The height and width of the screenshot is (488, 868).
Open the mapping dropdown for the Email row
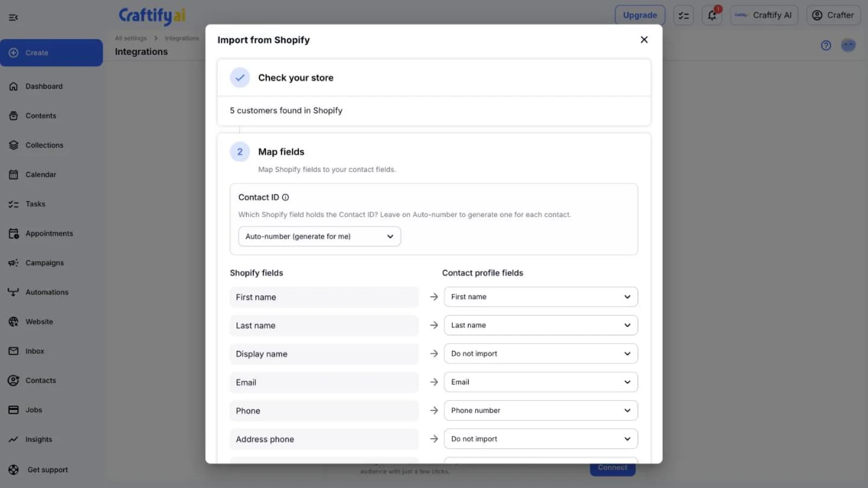tap(541, 382)
